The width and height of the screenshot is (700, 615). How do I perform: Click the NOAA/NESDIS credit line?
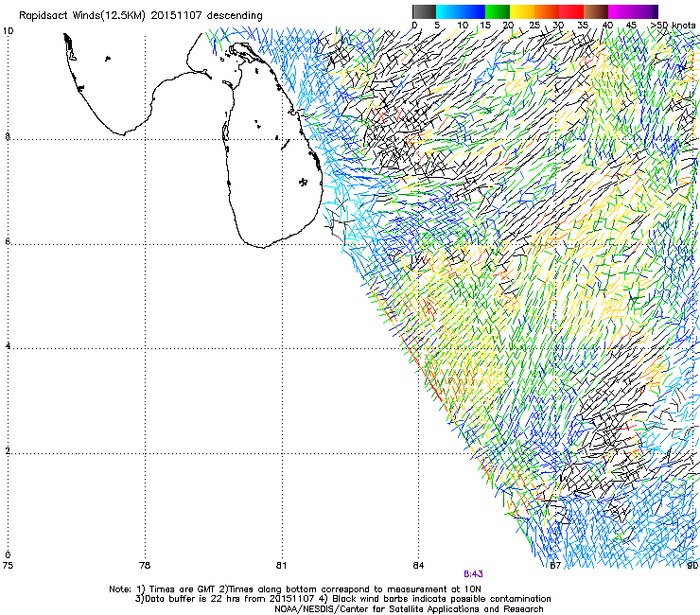point(409,609)
